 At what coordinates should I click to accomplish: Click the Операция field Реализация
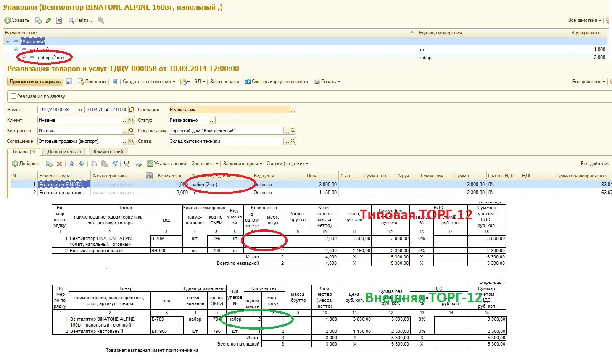pyautogui.click(x=229, y=110)
